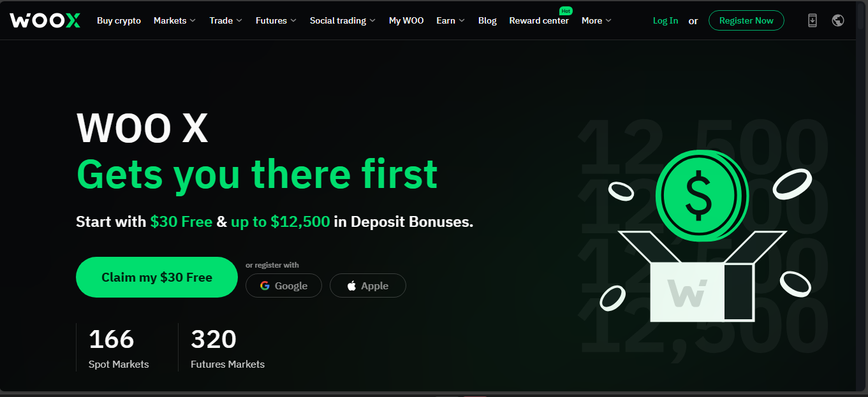This screenshot has height=397, width=868.
Task: Open the Blog link
Action: 487,20
